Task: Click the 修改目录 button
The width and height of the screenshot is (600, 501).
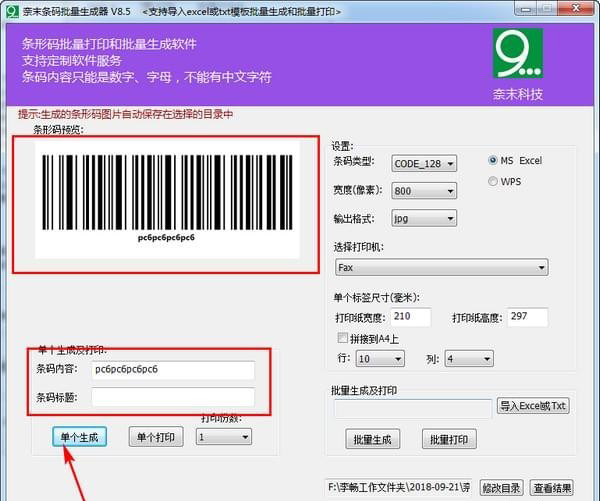Action: [x=501, y=488]
